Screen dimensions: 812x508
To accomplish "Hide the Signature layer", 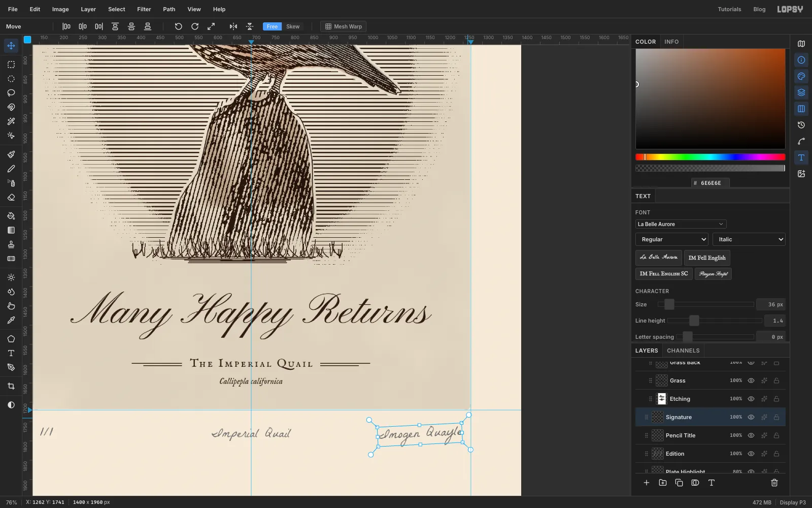I will (751, 417).
